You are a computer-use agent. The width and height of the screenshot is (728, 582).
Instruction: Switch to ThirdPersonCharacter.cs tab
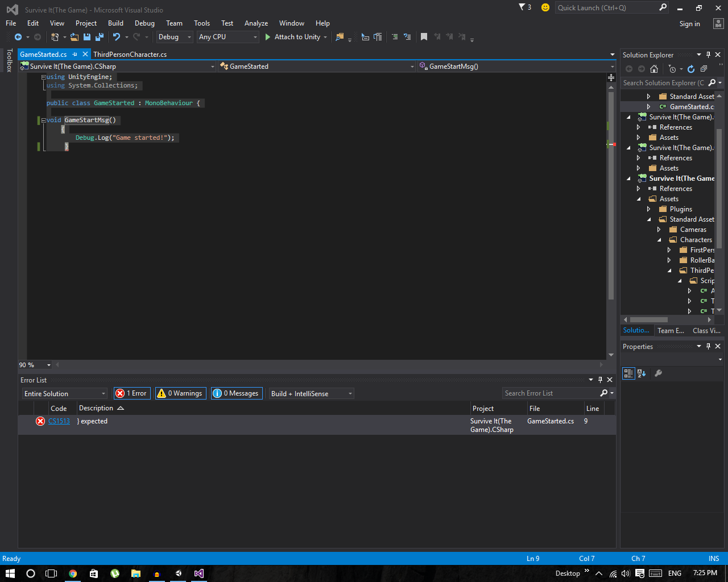click(x=130, y=55)
